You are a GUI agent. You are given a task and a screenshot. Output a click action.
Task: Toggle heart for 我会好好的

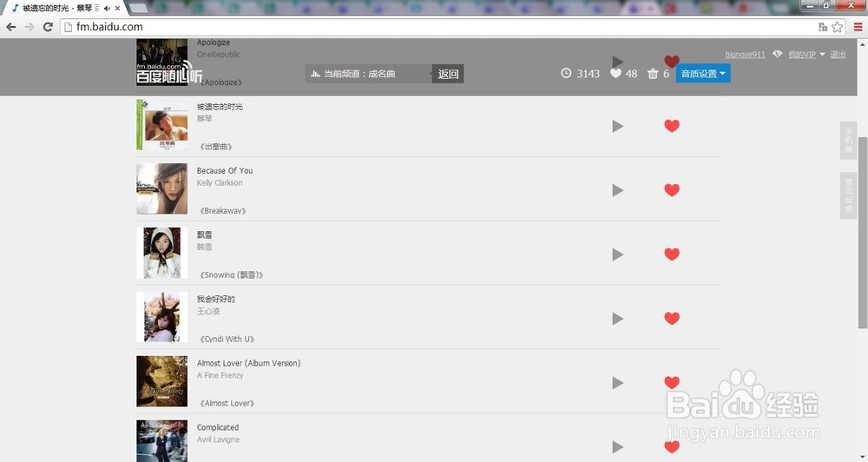click(x=672, y=319)
